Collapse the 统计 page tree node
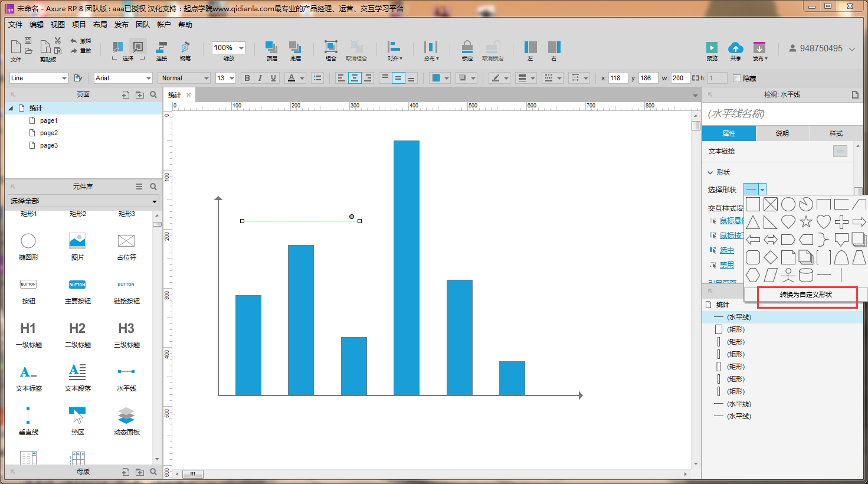 11,108
